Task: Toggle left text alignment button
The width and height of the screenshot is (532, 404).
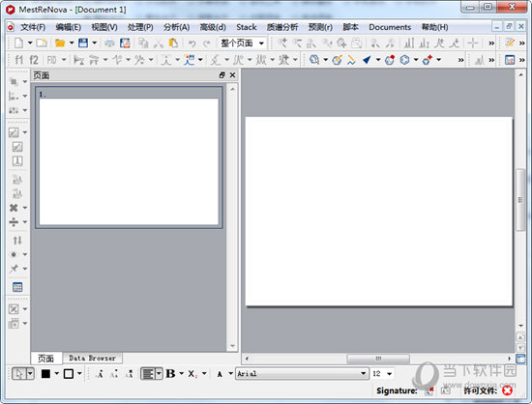Action: [x=148, y=373]
